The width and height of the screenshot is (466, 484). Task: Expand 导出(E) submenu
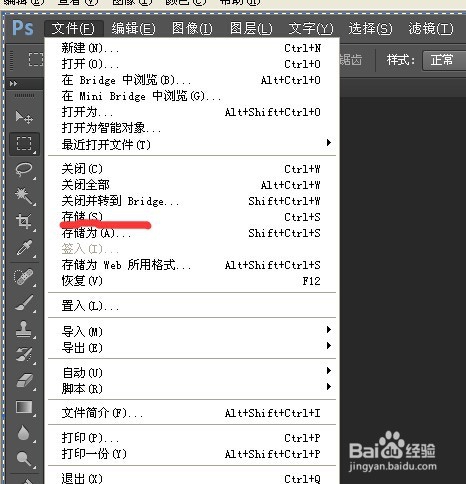tap(192, 347)
